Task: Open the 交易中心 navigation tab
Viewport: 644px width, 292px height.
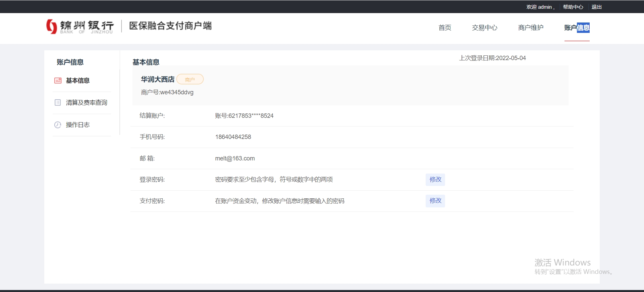Action: (484, 28)
